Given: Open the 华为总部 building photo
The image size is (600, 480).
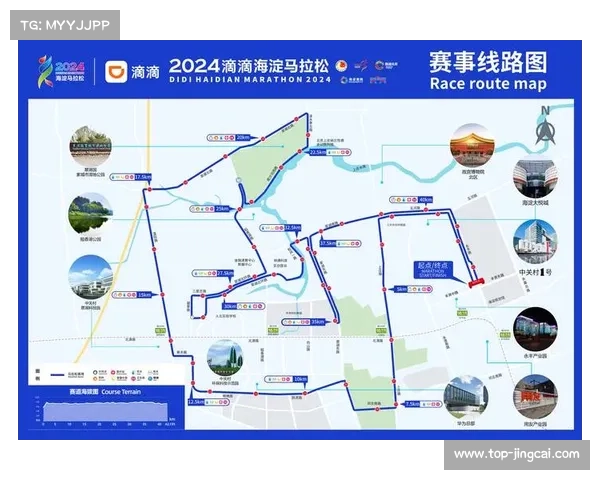Looking at the screenshot, I should pos(466,397).
